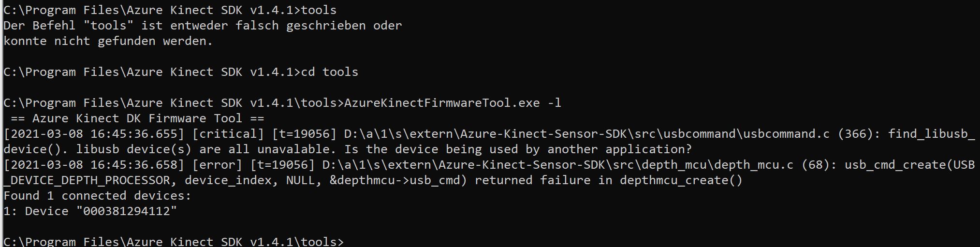The height and width of the screenshot is (247, 980).
Task: Click 'returned failure in depthmcu_create()' text
Action: pos(609,180)
